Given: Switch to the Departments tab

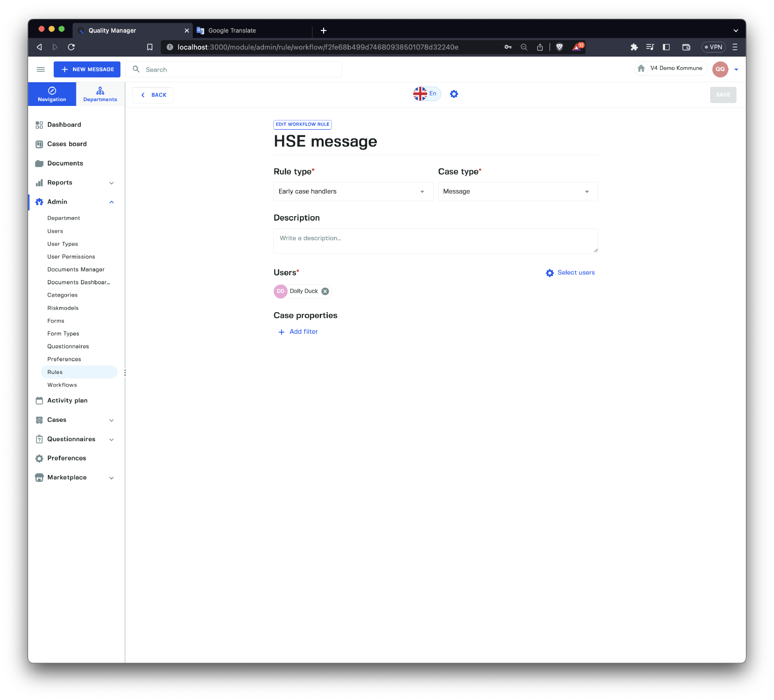Looking at the screenshot, I should (100, 94).
